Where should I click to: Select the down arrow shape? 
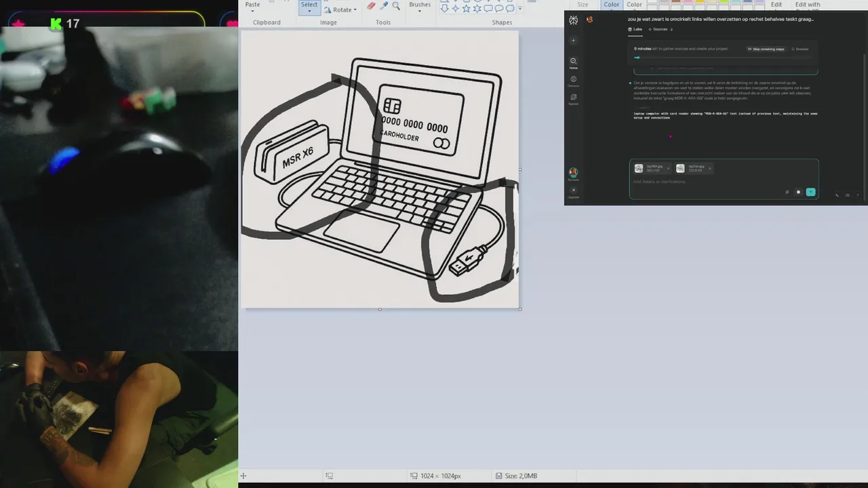(444, 8)
